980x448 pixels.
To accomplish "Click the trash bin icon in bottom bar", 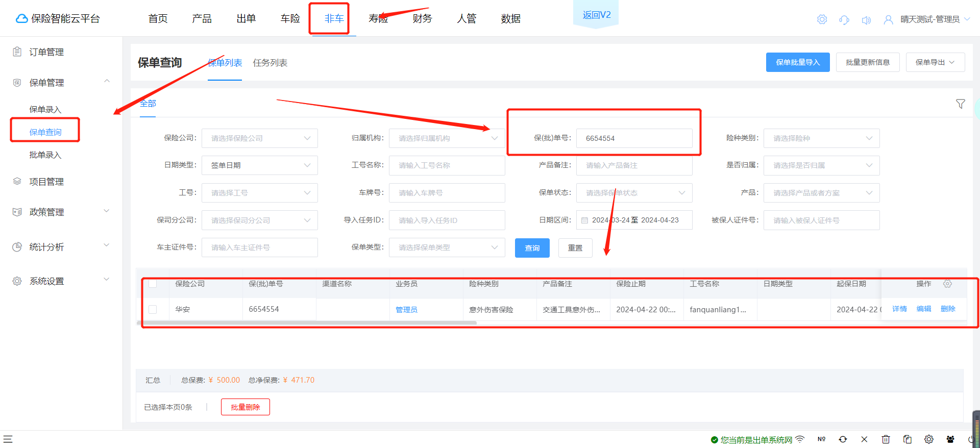I will pyautogui.click(x=886, y=439).
